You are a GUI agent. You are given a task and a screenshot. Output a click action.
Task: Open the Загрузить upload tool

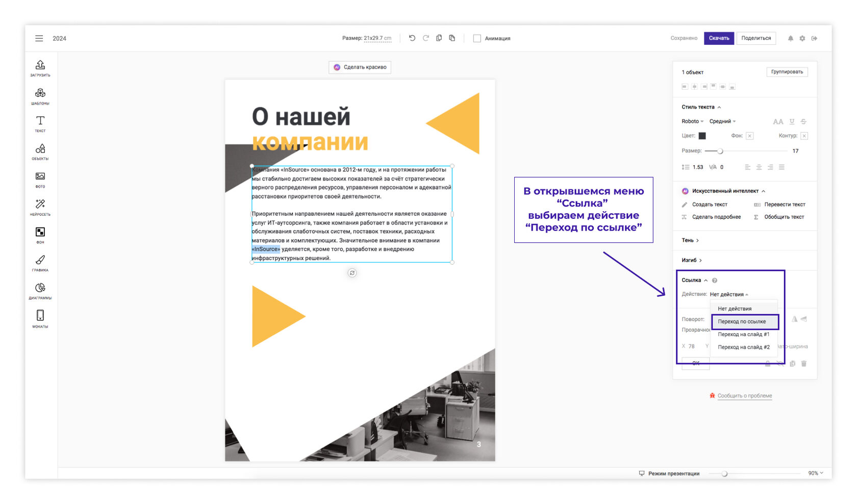[40, 68]
